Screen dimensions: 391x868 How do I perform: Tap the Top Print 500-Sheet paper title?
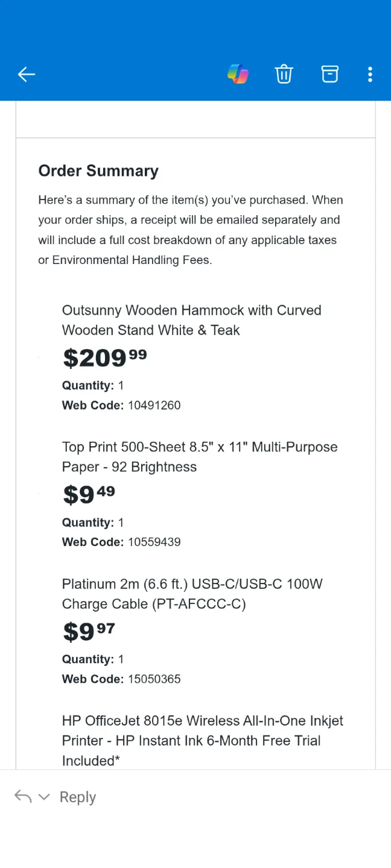(199, 457)
